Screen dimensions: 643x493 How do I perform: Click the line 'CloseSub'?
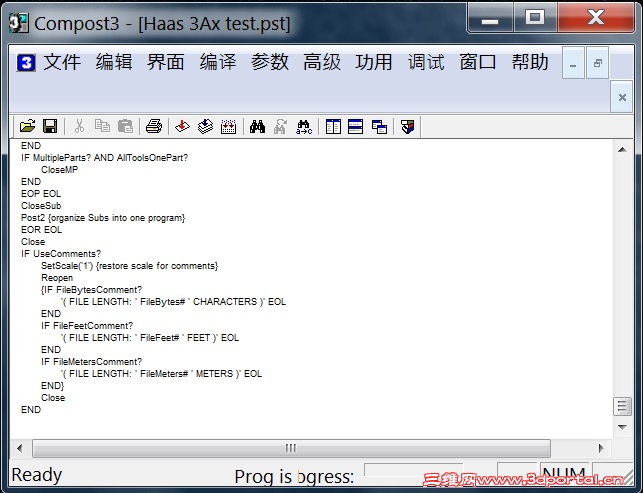tap(41, 205)
